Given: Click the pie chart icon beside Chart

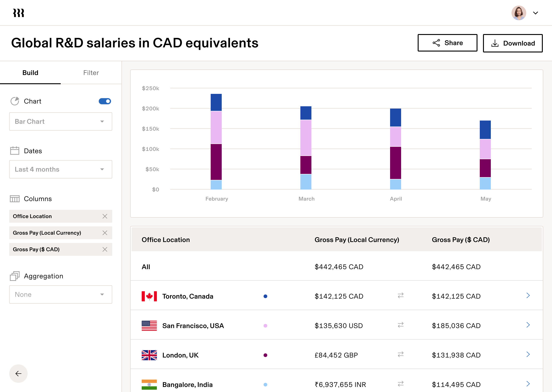Looking at the screenshot, I should point(15,101).
